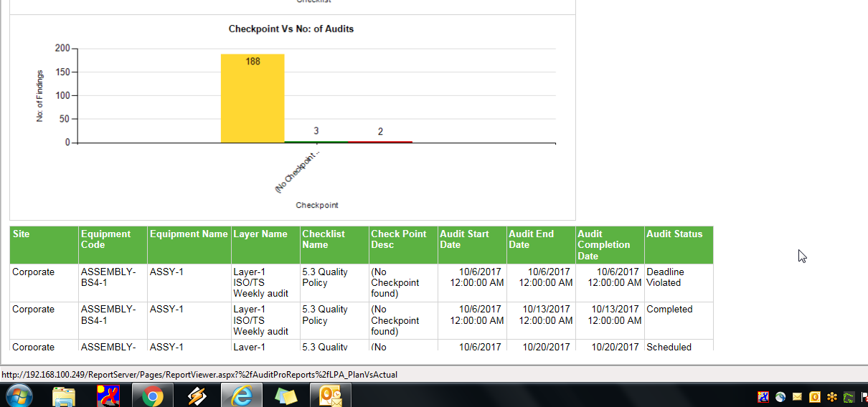Click the Check Point Desc column header
868x407 pixels.
(x=403, y=245)
